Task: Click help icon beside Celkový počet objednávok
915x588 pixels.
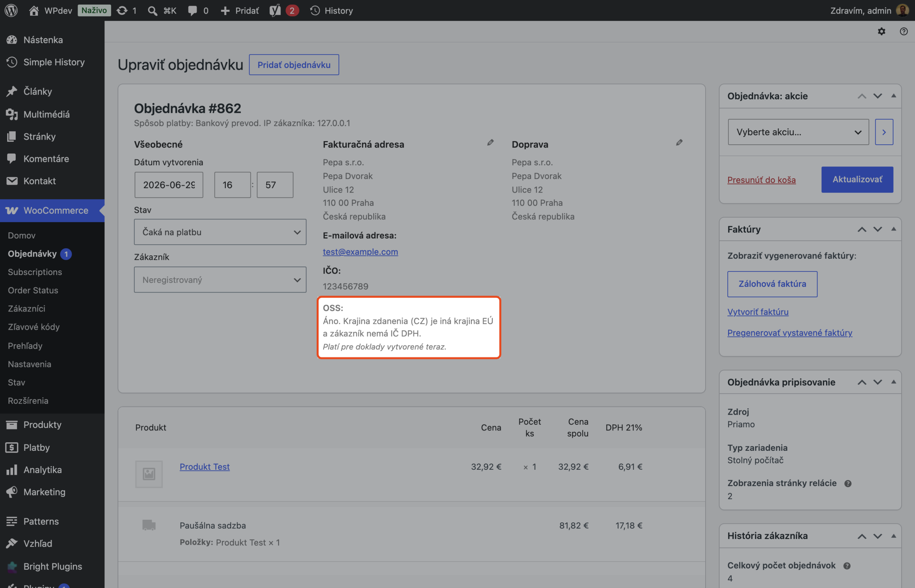Action: 847,566
